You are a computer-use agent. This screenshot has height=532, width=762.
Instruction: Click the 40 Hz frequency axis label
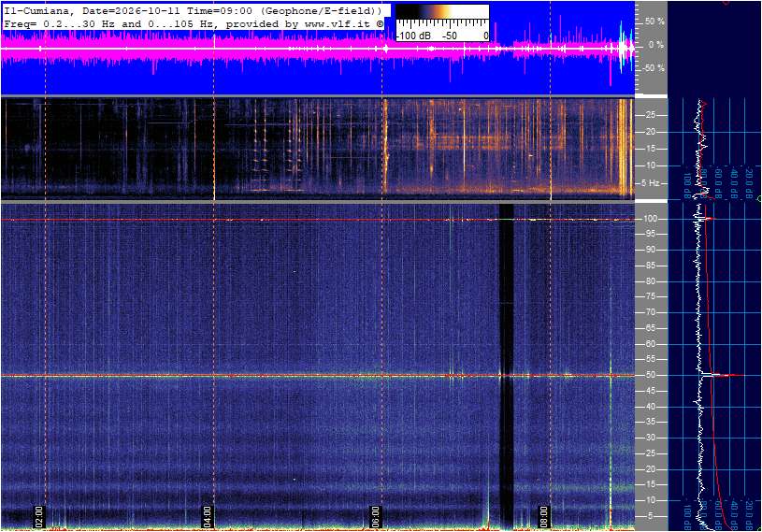[x=650, y=407]
